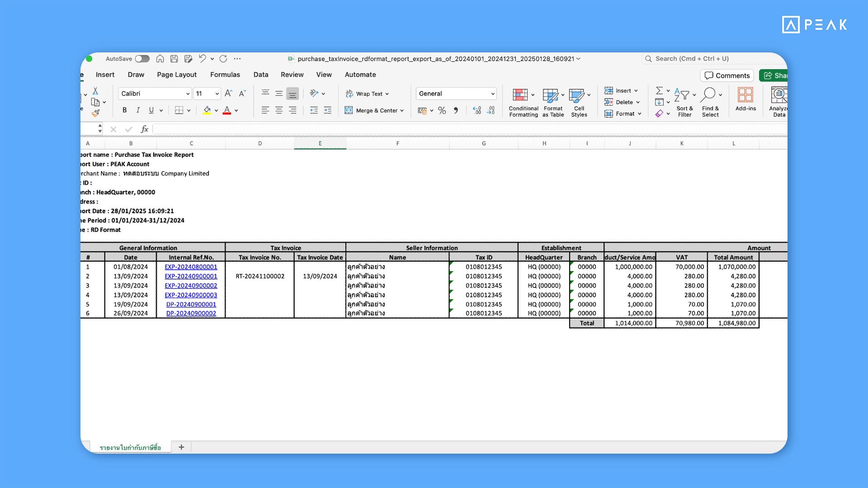Open the Draw ribbon tab

pos(136,75)
